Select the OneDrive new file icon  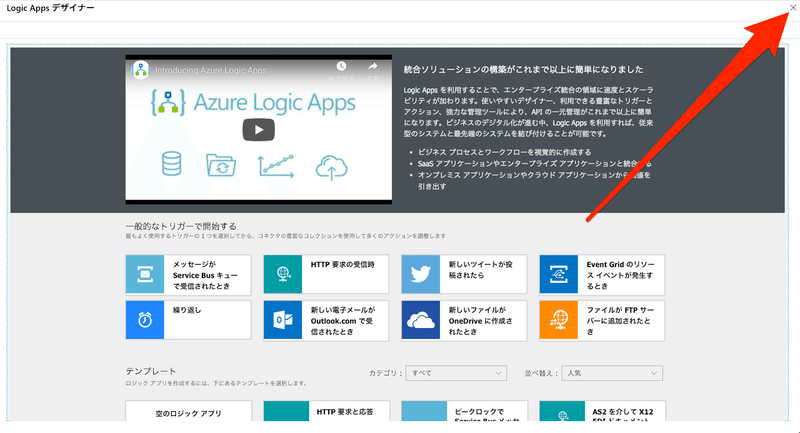tap(420, 320)
